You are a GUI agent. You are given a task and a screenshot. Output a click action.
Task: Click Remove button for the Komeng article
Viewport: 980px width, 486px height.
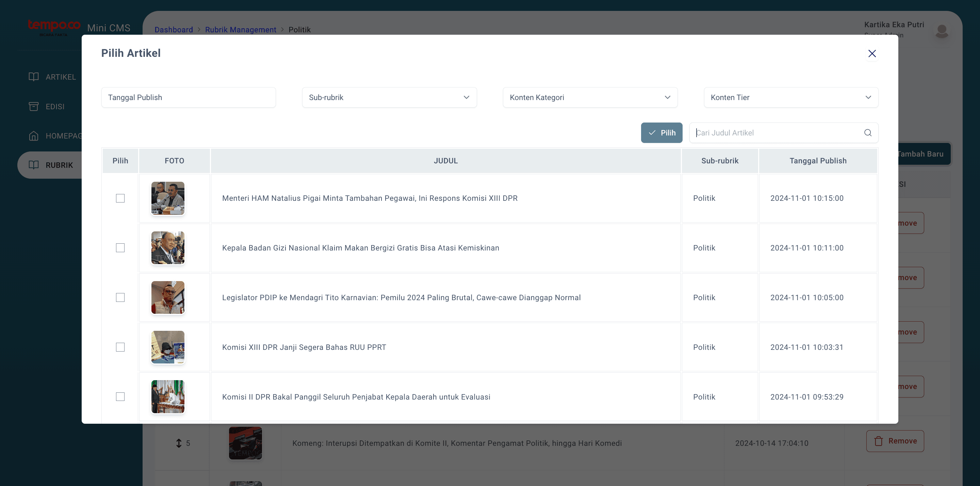[895, 441]
